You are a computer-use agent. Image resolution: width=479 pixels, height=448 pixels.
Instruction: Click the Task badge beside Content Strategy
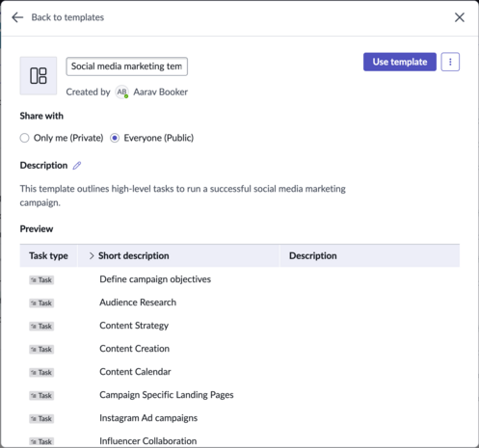(x=41, y=326)
